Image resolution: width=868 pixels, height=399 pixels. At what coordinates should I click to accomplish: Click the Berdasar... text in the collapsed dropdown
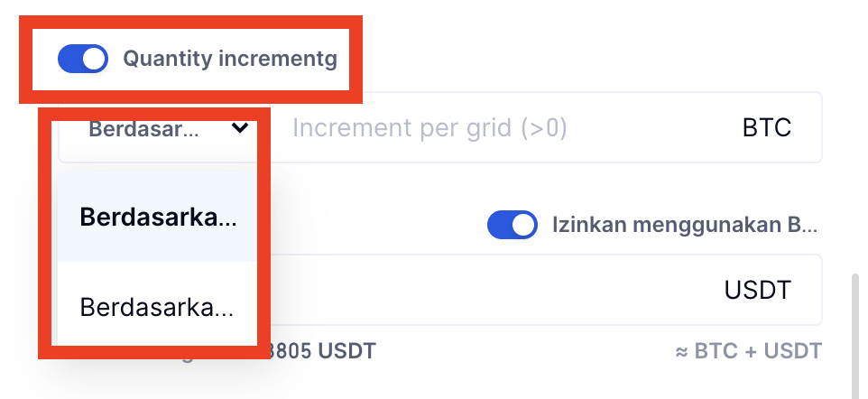143,128
